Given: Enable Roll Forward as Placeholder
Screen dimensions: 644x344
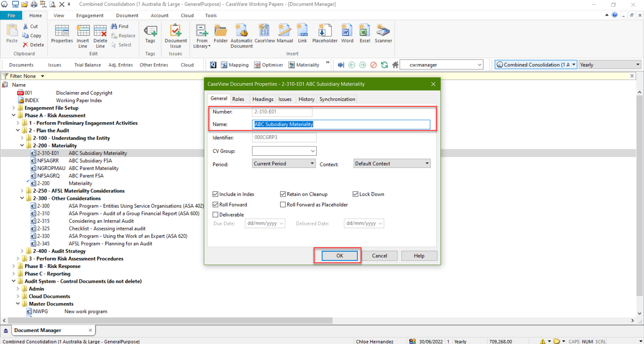Looking at the screenshot, I should click(x=283, y=205).
